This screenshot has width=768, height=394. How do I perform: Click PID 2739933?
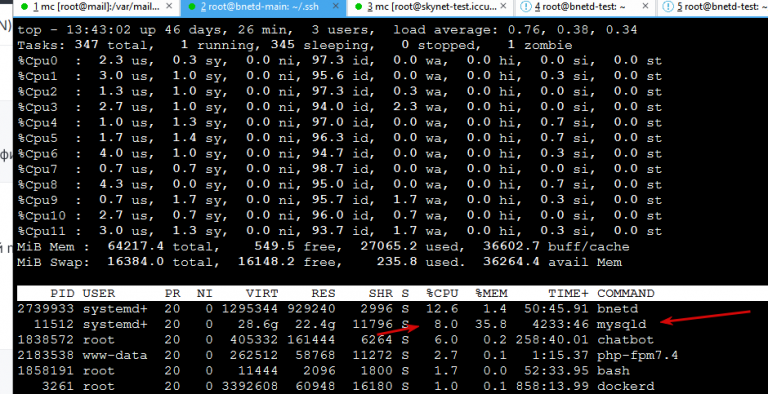point(46,309)
